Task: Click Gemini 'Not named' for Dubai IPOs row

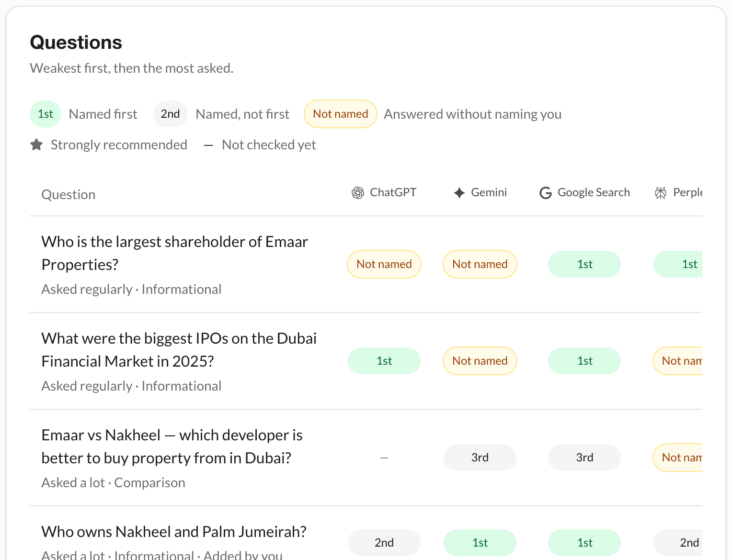Action: click(x=480, y=361)
